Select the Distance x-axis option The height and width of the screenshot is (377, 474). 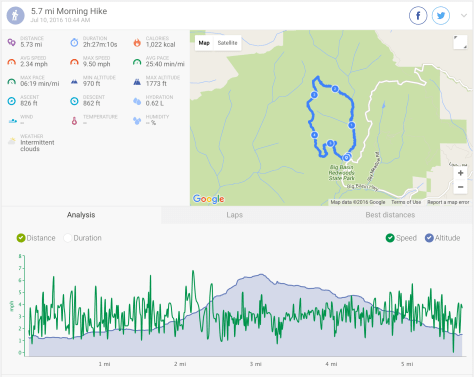pyautogui.click(x=36, y=238)
